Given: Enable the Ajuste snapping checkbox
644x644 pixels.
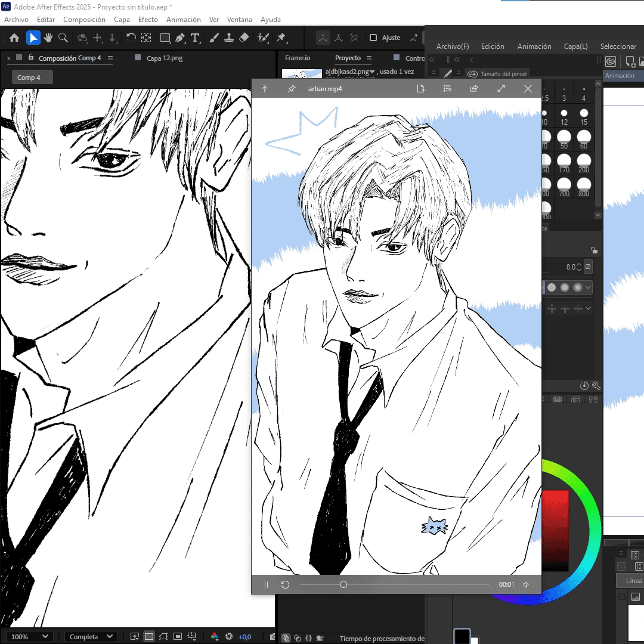Looking at the screenshot, I should click(373, 38).
